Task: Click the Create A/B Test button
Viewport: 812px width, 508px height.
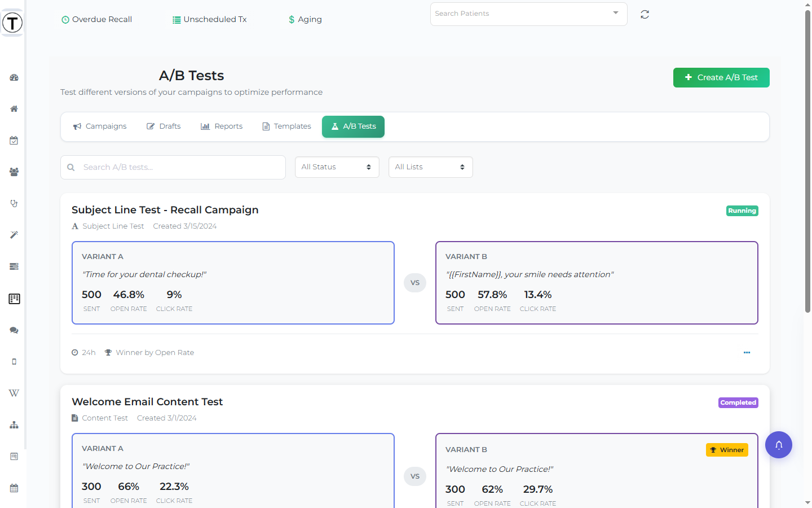Action: click(x=721, y=78)
